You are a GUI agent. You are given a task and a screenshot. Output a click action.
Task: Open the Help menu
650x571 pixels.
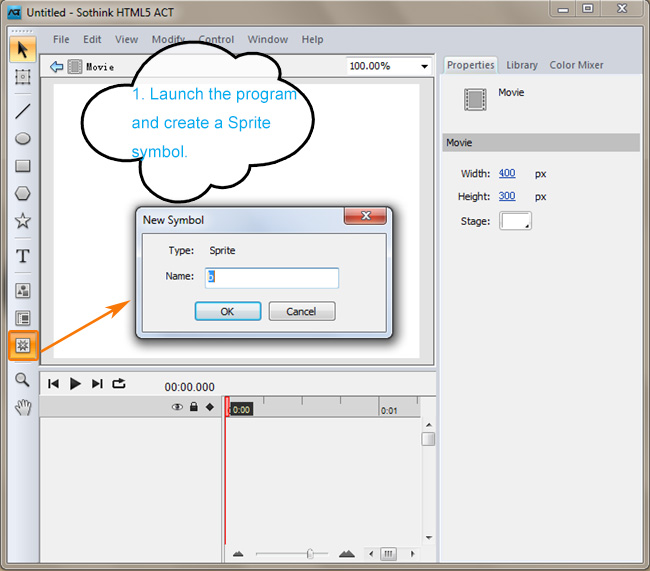[x=312, y=39]
